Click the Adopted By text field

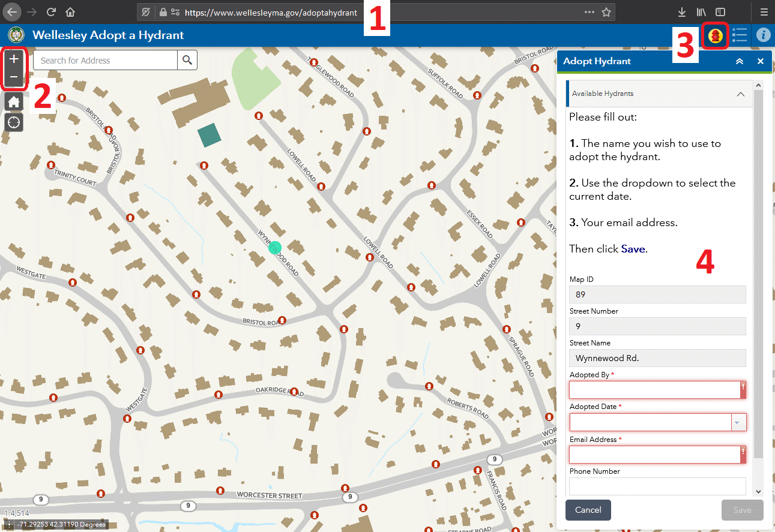tap(654, 390)
